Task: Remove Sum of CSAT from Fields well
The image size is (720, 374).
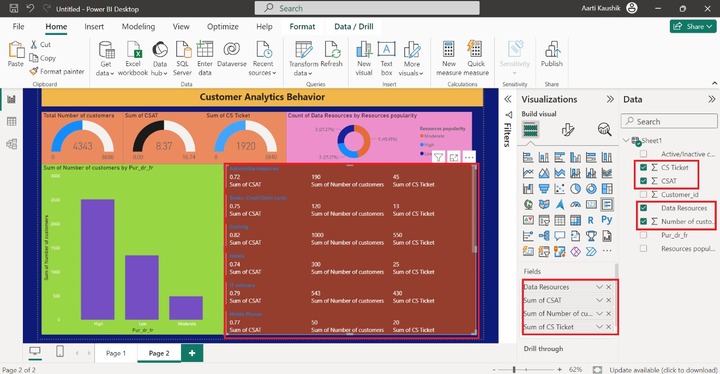Action: tap(609, 300)
